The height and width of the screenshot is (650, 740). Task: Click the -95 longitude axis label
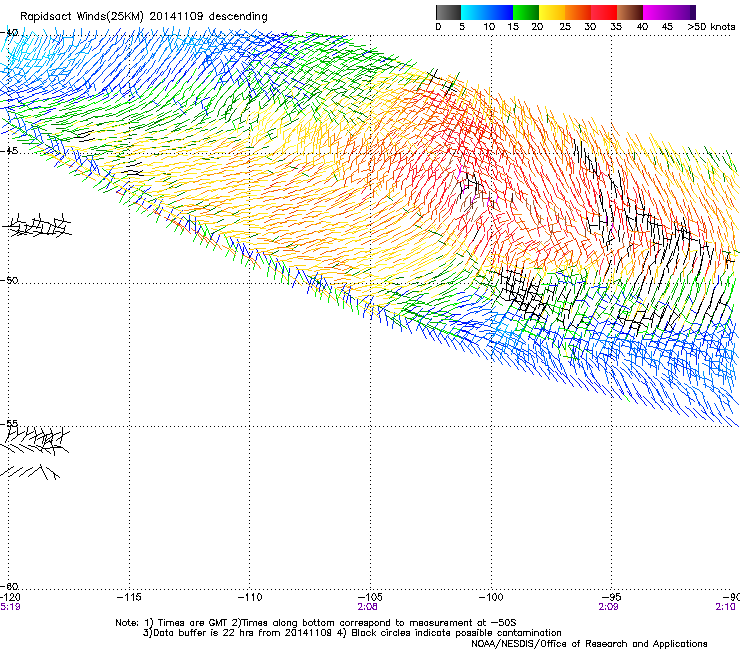(x=611, y=597)
